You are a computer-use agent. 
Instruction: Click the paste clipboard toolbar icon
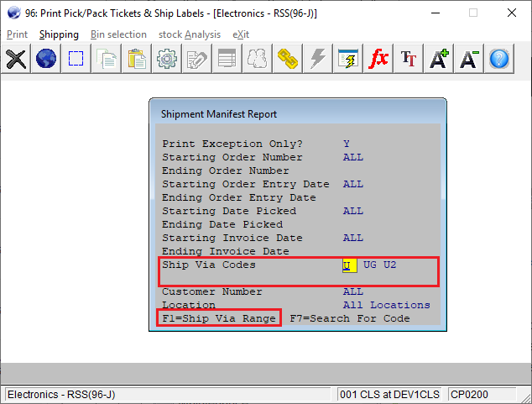(x=137, y=59)
